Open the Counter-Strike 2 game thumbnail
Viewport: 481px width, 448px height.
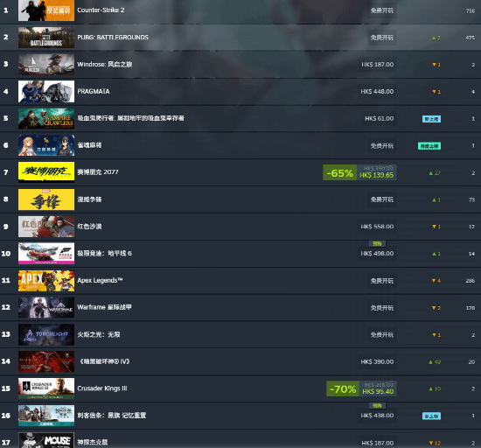[46, 10]
